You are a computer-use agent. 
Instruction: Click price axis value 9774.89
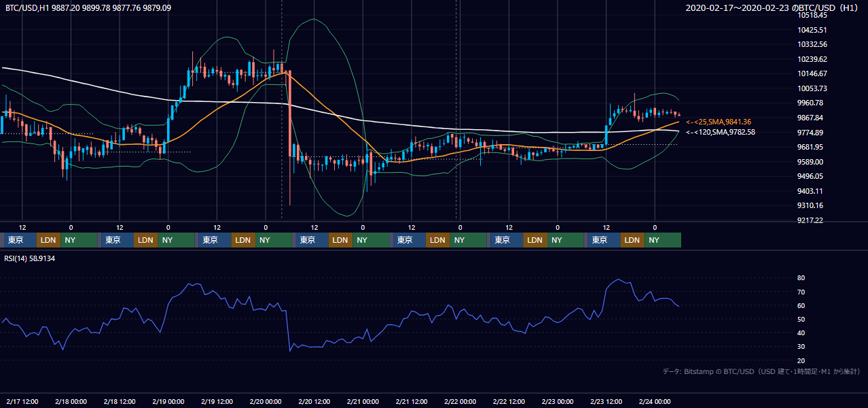pyautogui.click(x=810, y=133)
